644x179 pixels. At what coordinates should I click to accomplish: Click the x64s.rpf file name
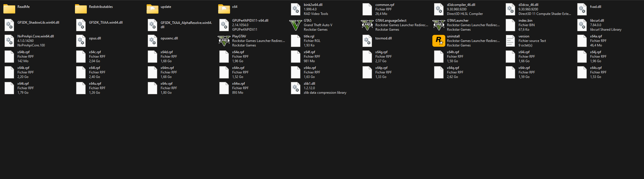[596, 68]
